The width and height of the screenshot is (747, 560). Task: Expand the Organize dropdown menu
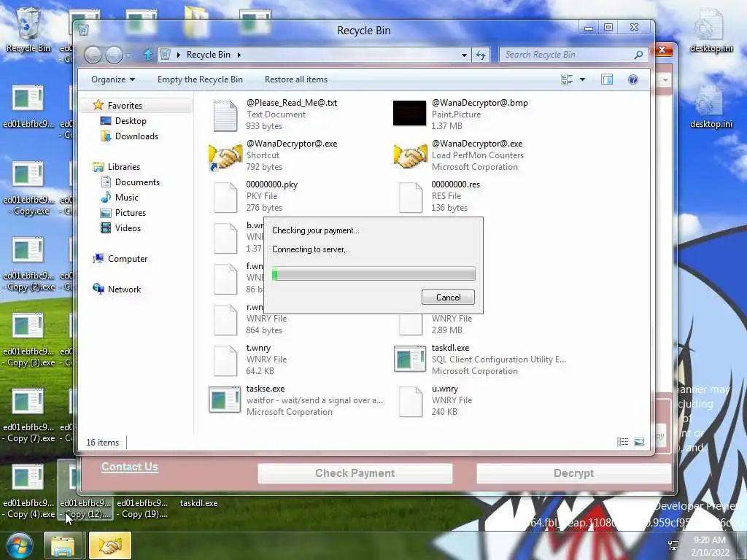[x=113, y=79]
